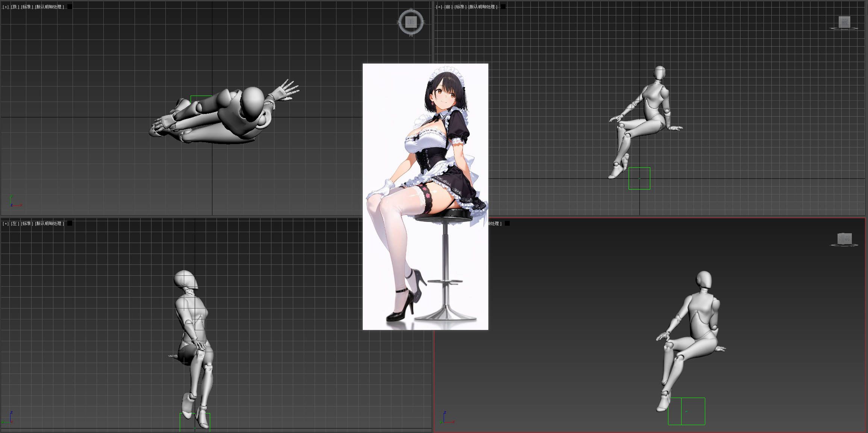
Task: Open the [+] menu in Top viewport
Action: tap(6, 7)
